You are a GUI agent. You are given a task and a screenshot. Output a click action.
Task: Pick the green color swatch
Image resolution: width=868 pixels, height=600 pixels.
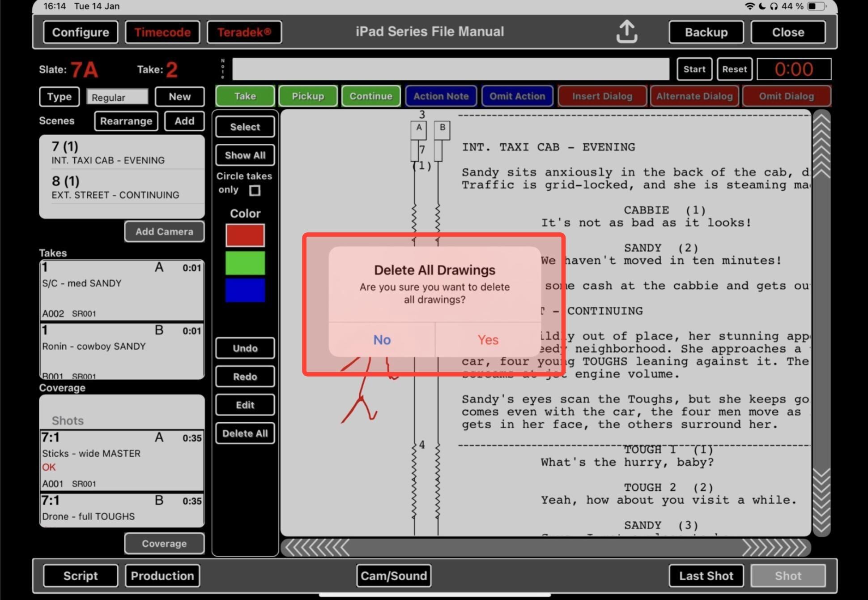point(245,263)
